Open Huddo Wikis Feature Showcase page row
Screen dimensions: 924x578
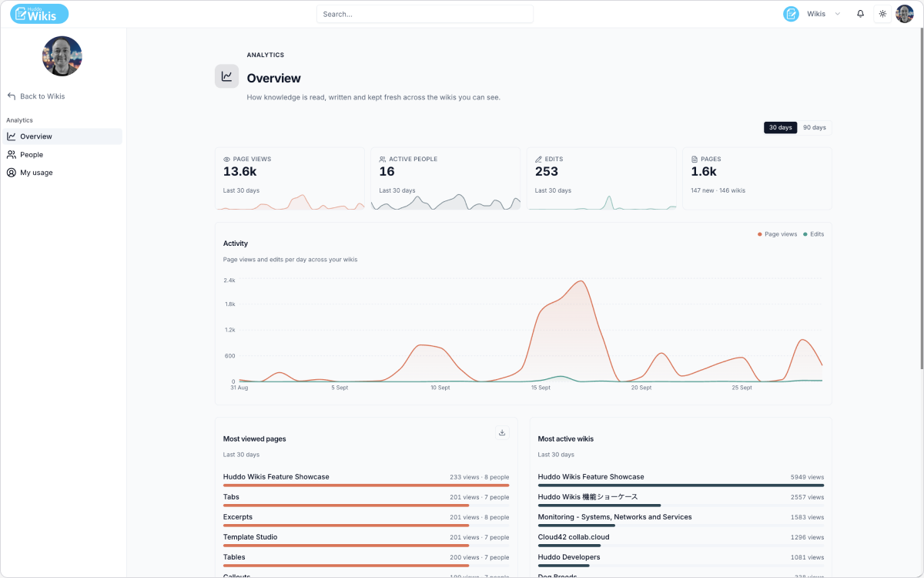pyautogui.click(x=366, y=480)
